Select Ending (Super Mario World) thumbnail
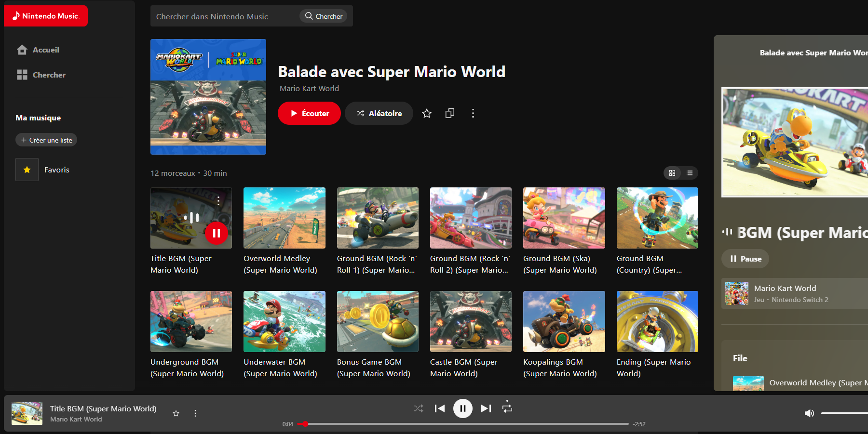 coord(657,321)
